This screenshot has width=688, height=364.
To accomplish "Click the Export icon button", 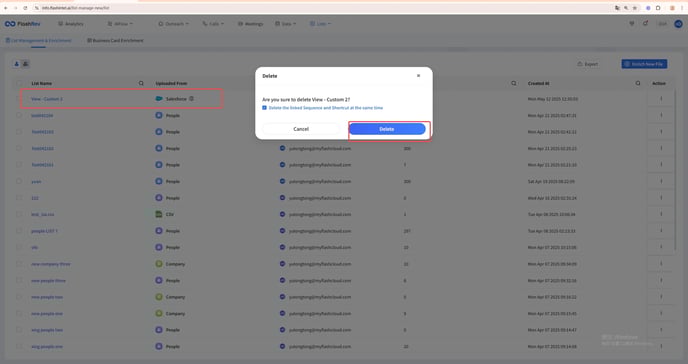I will pos(588,64).
